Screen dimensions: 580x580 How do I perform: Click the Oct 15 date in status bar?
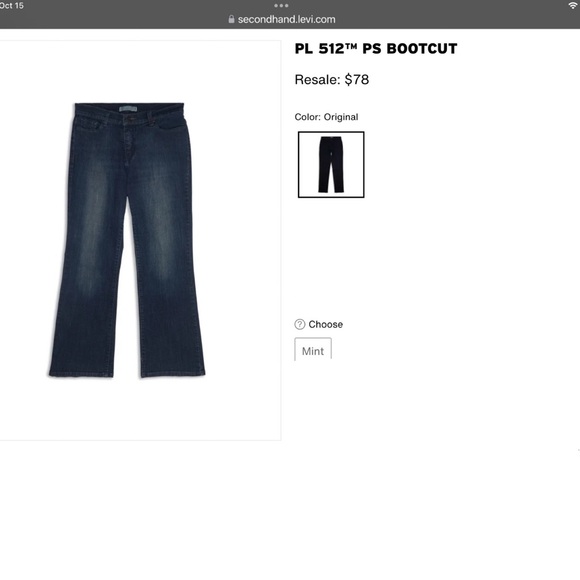[x=12, y=6]
